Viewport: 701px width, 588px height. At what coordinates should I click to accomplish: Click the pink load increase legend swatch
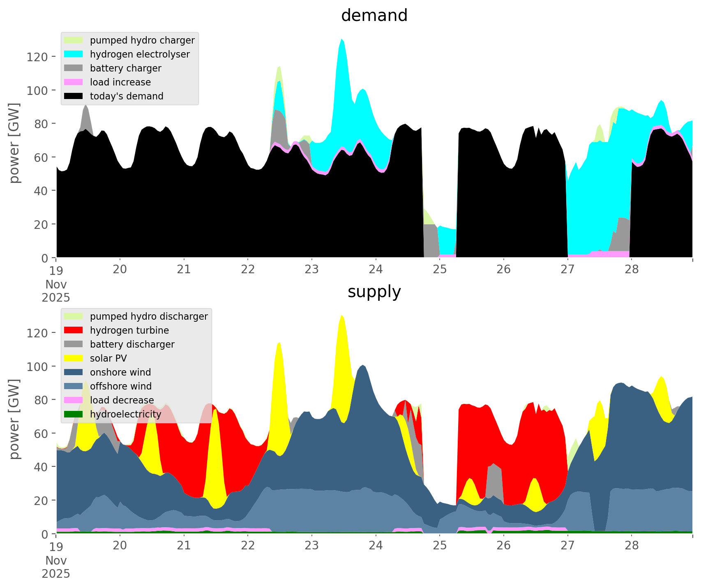(x=74, y=82)
